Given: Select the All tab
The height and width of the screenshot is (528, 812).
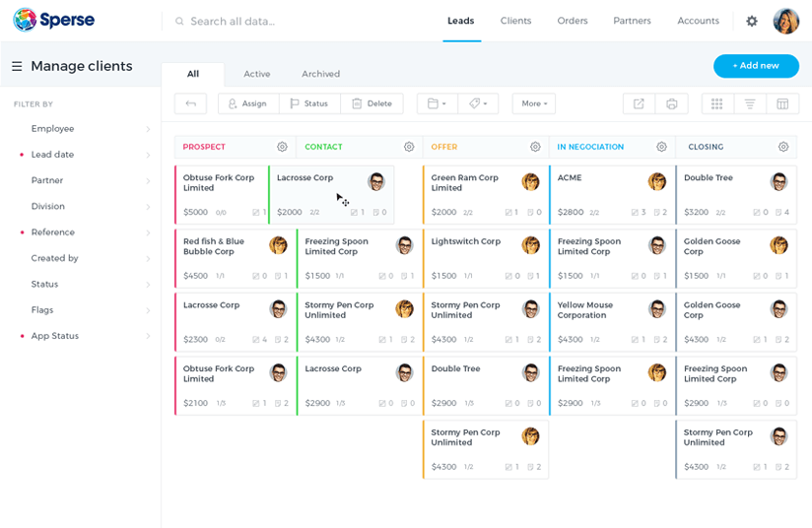Looking at the screenshot, I should coord(193,74).
